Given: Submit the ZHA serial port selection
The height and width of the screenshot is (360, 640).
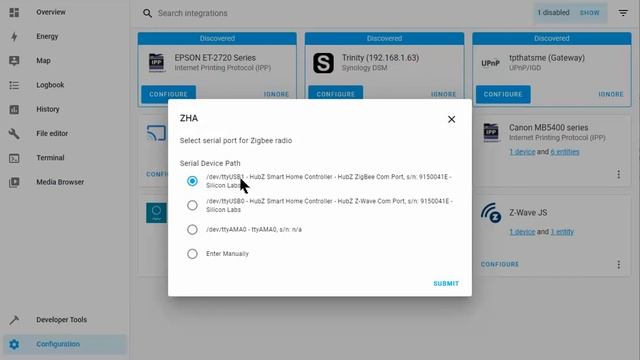Looking at the screenshot, I should 446,283.
